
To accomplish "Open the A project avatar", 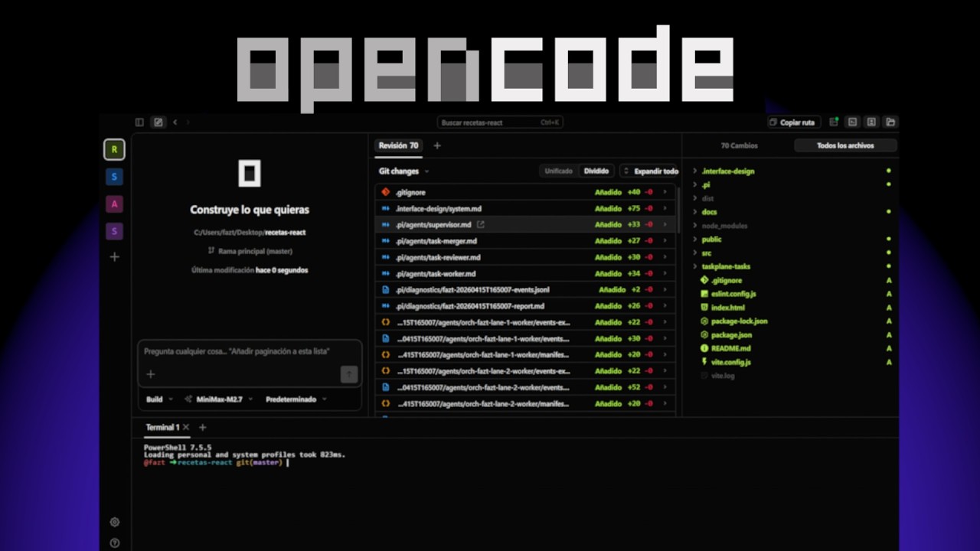I will pos(114,204).
